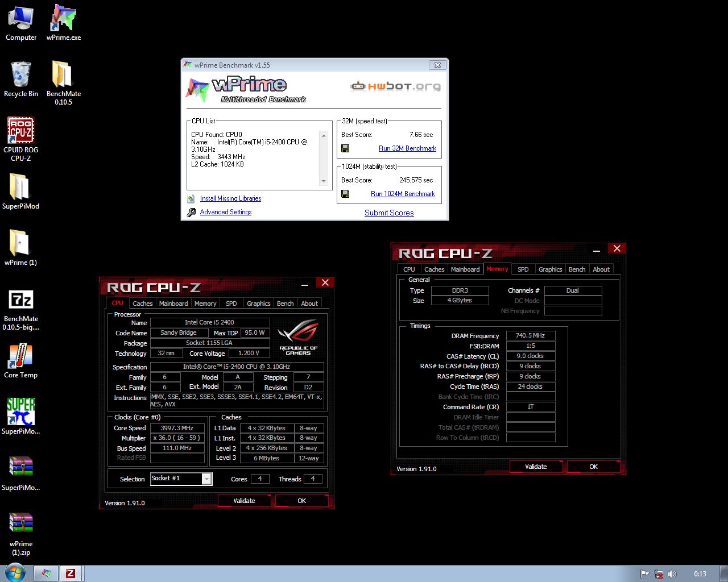
Task: Click the CAS# Latency 9.0 clocks value
Action: tap(530, 356)
